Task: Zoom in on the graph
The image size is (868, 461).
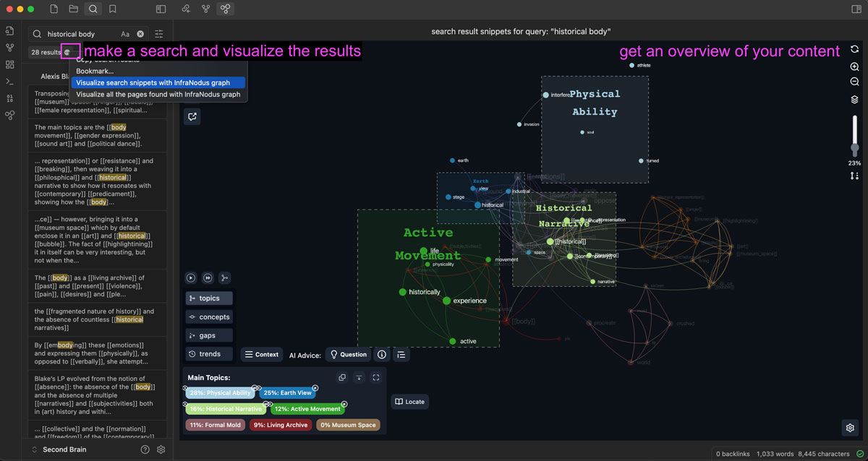Action: pos(855,66)
